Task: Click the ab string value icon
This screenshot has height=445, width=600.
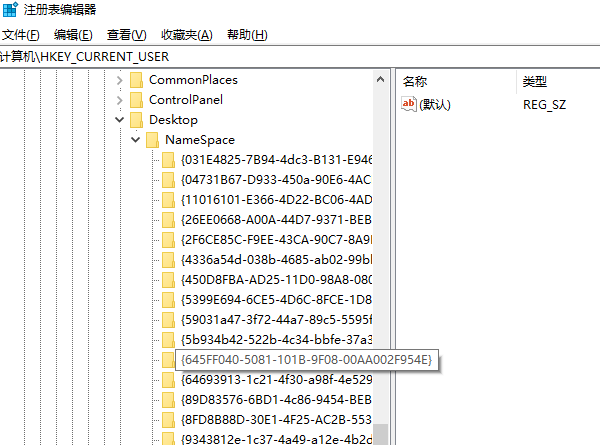Action: (409, 104)
